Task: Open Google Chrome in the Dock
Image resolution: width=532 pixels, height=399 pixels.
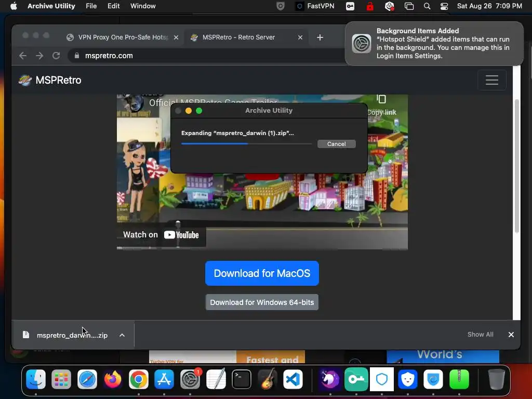Action: 138,379
